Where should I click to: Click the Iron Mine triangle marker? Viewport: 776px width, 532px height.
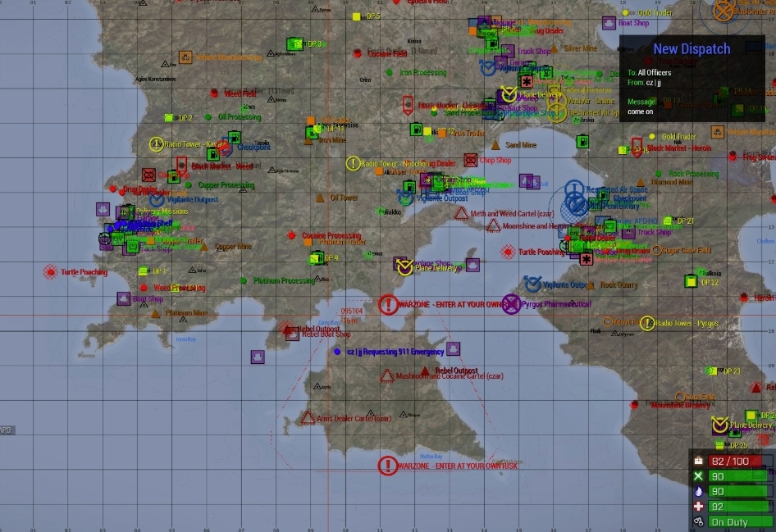[308, 141]
